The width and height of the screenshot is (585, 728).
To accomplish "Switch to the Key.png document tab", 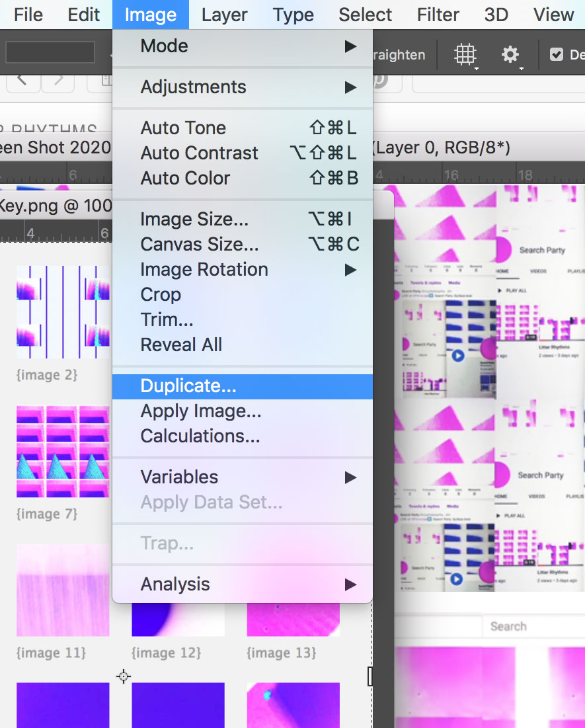I will (53, 205).
